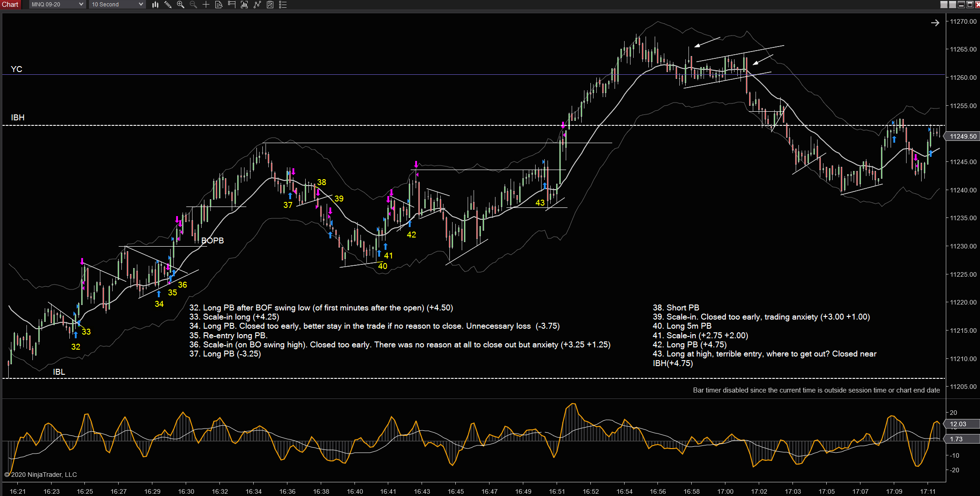
Task: Open the bar chart style icon
Action: (x=155, y=5)
